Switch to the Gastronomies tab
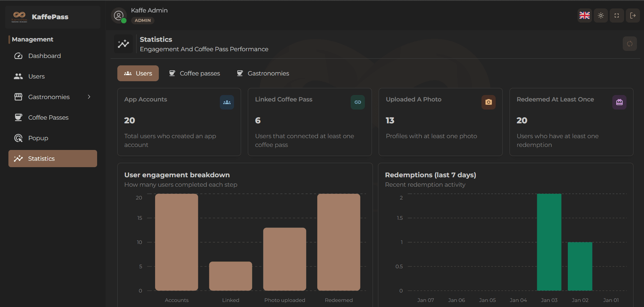644x307 pixels. [263, 73]
